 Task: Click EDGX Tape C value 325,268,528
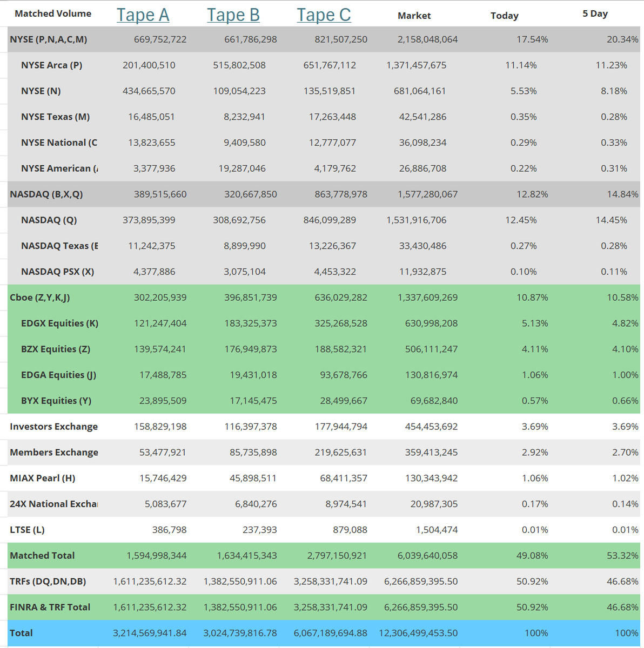click(341, 323)
